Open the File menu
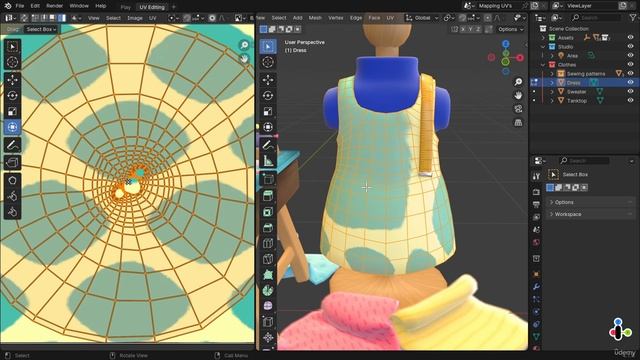This screenshot has width=640, height=360. point(20,6)
